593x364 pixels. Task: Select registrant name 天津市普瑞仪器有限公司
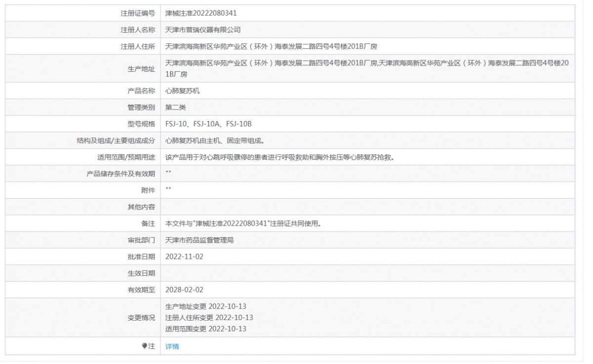[203, 30]
